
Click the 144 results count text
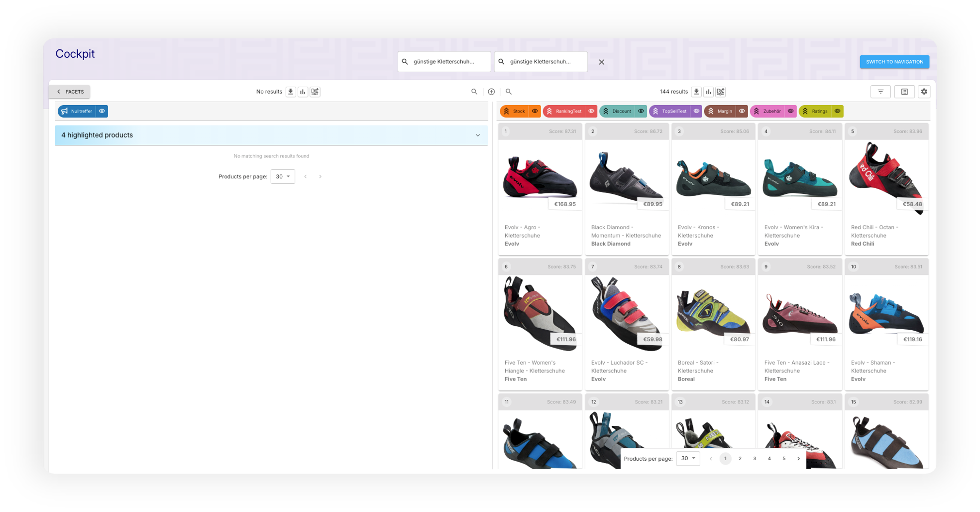(x=673, y=92)
